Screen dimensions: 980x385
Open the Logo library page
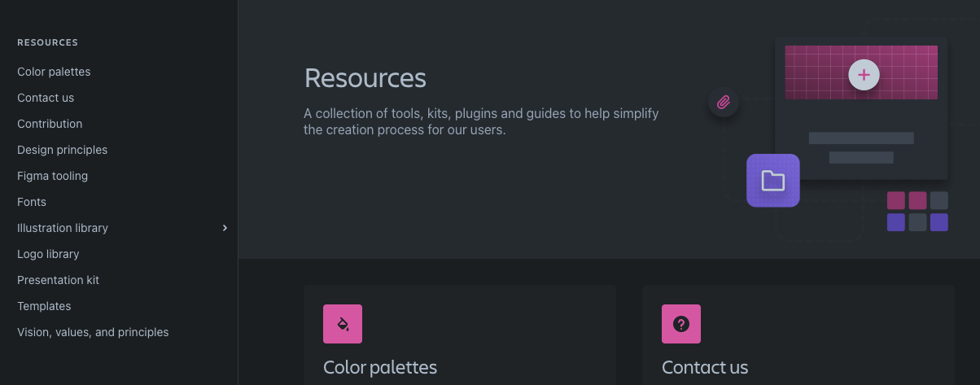[48, 254]
